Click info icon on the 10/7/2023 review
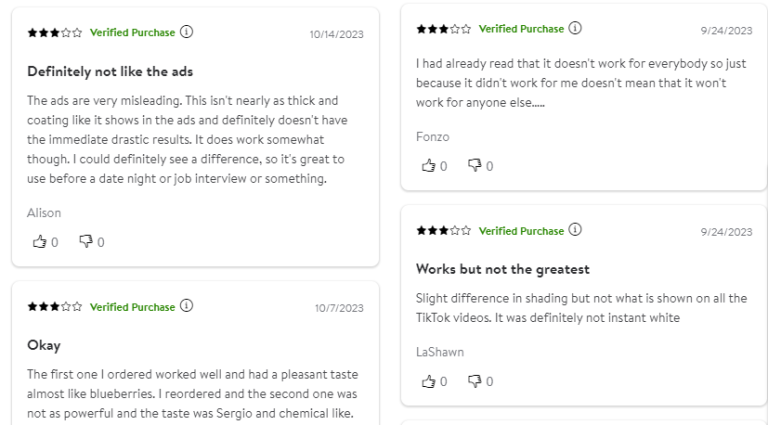This screenshot has width=768, height=425. [186, 306]
